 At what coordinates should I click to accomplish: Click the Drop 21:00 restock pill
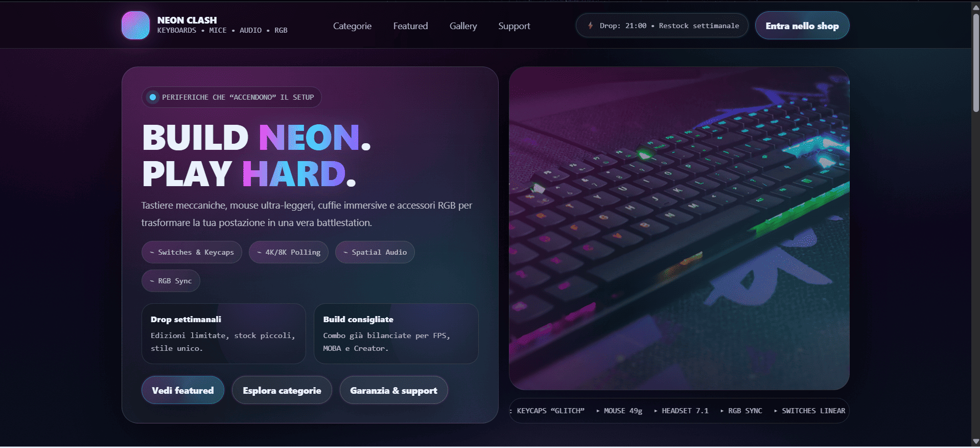662,26
